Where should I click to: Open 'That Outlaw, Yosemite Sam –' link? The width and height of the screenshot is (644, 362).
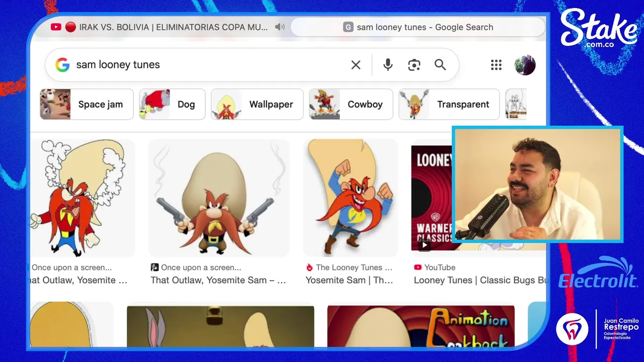coord(218,281)
